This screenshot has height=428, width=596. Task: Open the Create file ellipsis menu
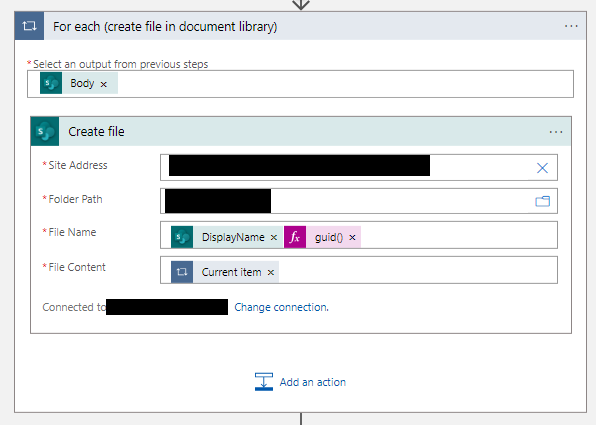click(556, 132)
